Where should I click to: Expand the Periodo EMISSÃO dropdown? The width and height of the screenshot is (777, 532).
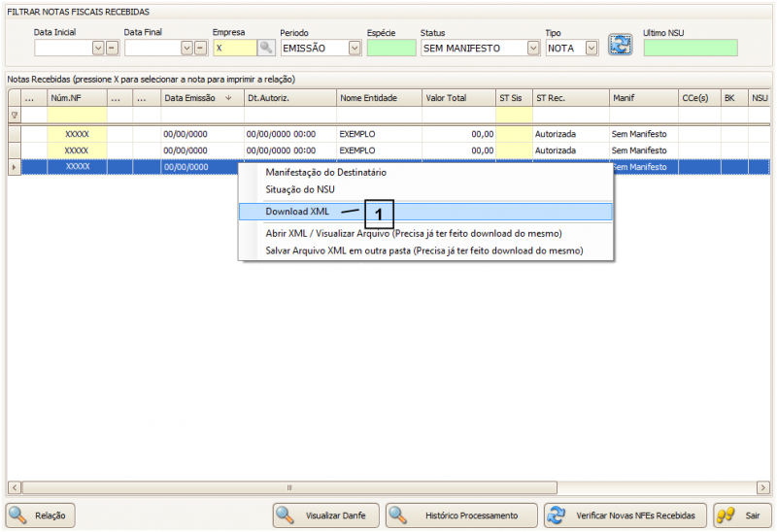click(x=355, y=48)
